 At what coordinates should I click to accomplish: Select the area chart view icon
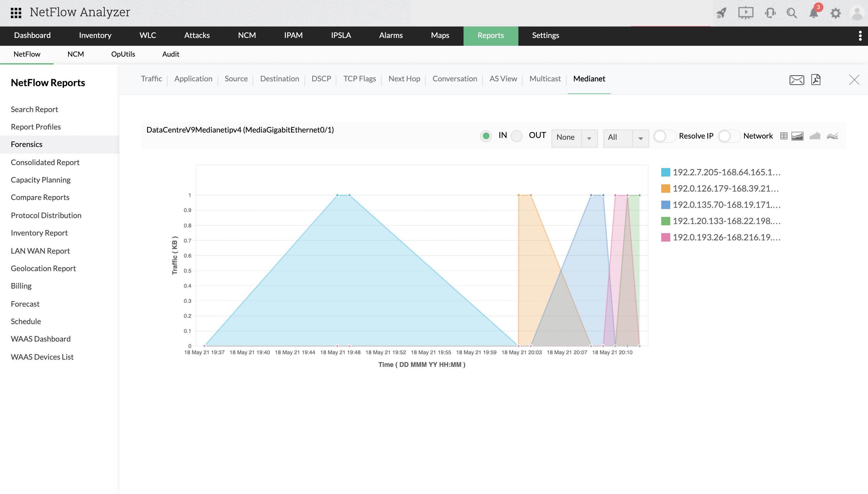click(x=797, y=136)
